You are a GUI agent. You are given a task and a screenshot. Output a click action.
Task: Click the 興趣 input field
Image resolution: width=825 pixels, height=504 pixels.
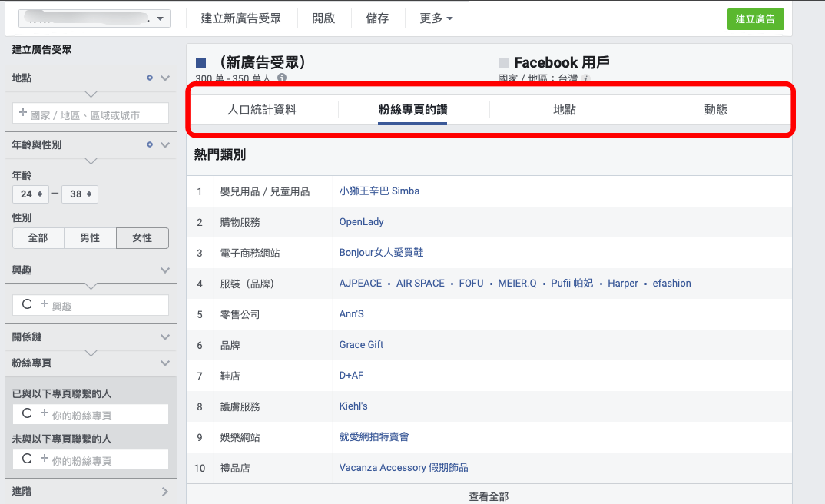pos(91,305)
